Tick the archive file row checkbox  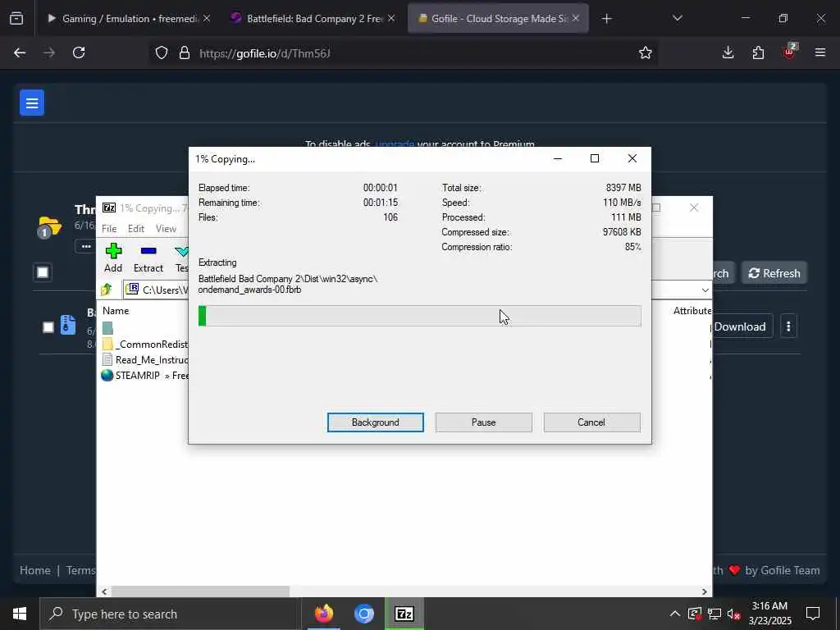point(48,326)
